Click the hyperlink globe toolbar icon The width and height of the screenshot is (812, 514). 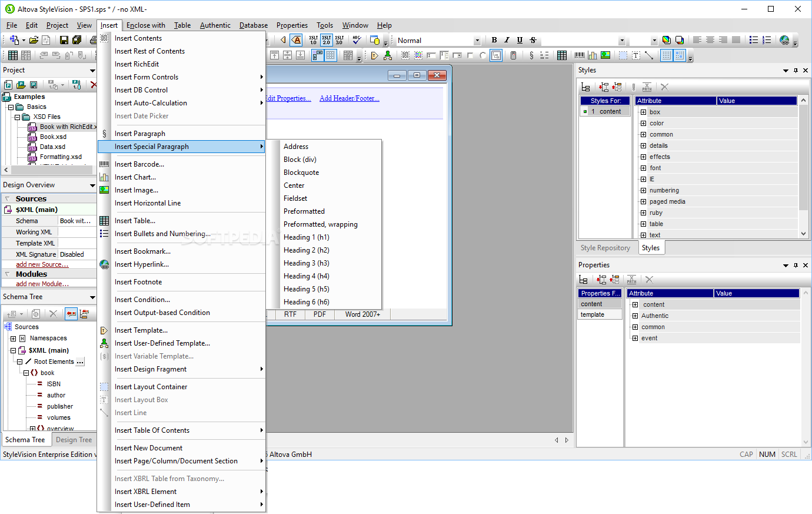[x=784, y=40]
